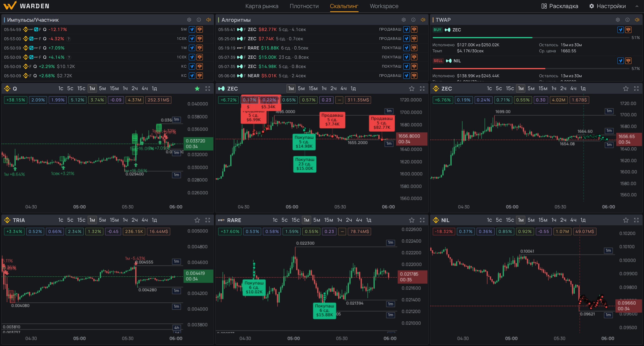Toggle blue checkmark on 05:19:19 RARE row
Viewport: 644px width, 346px height.
tap(407, 48)
